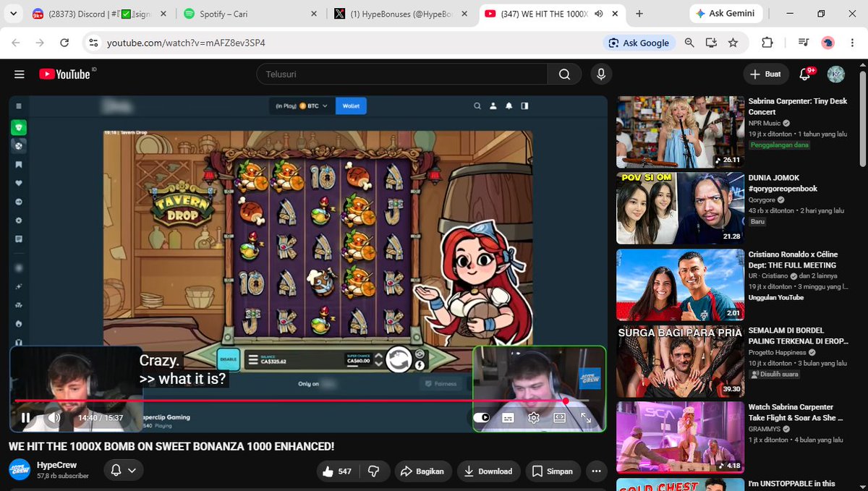This screenshot has height=491, width=868.
Task: Click the page scrollbar up arrow
Action: pyautogui.click(x=862, y=65)
